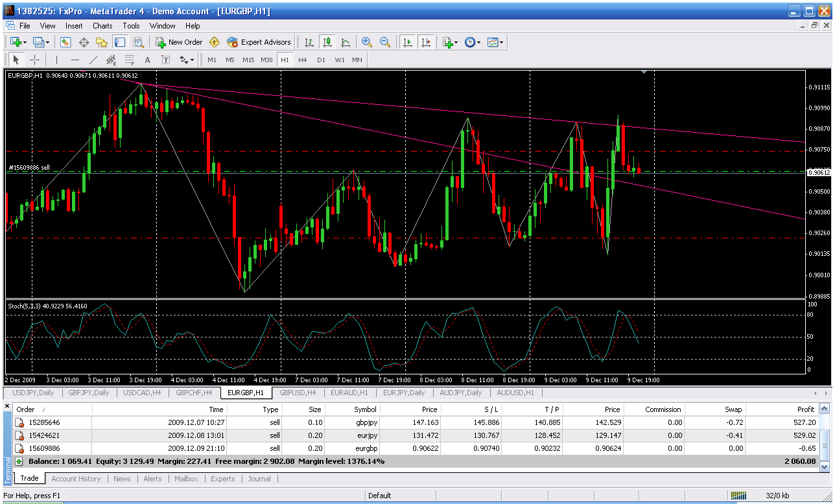This screenshot has width=835, height=504.
Task: Select the H4 timeframe button
Action: click(x=302, y=60)
